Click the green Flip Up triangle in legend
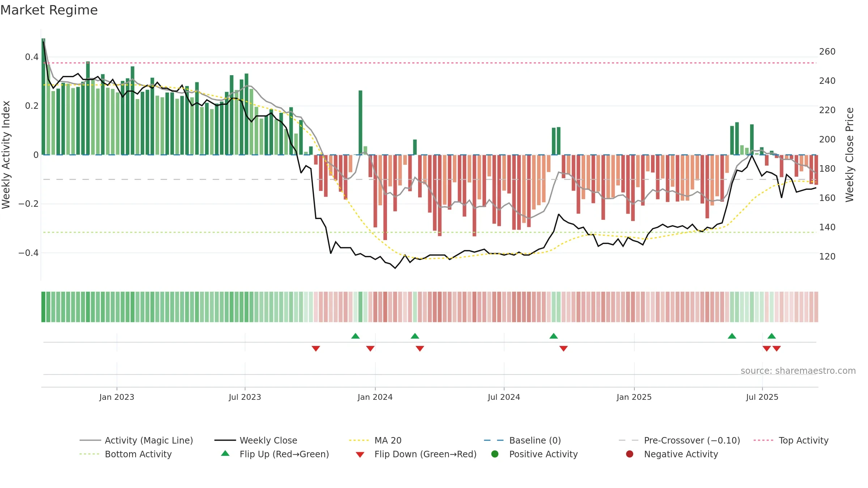This screenshot has width=868, height=488. click(x=225, y=453)
